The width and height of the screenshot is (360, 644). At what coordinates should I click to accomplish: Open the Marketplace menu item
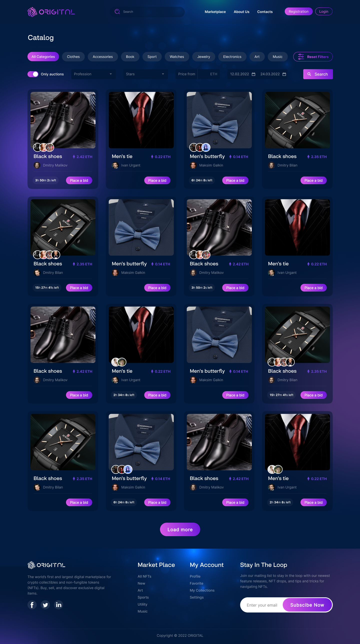[215, 12]
